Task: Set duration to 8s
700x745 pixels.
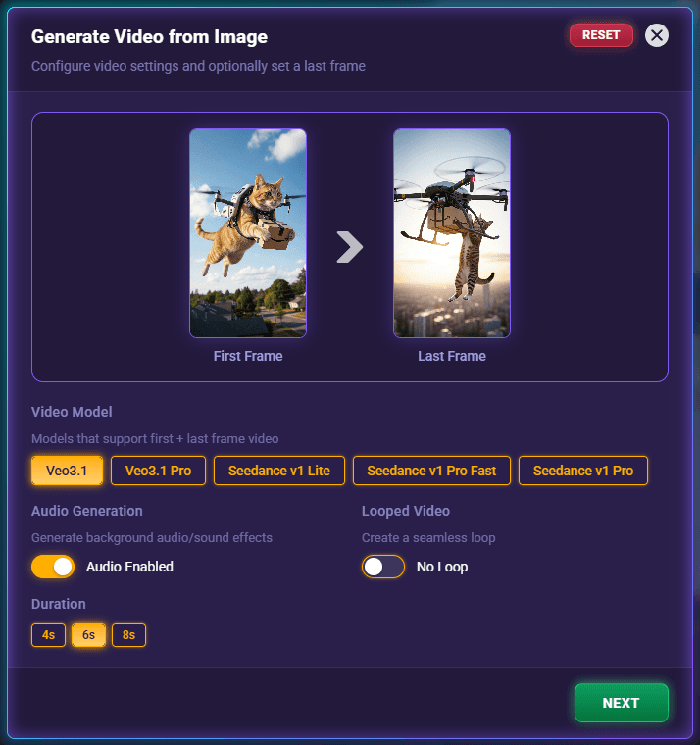Action: [x=128, y=635]
